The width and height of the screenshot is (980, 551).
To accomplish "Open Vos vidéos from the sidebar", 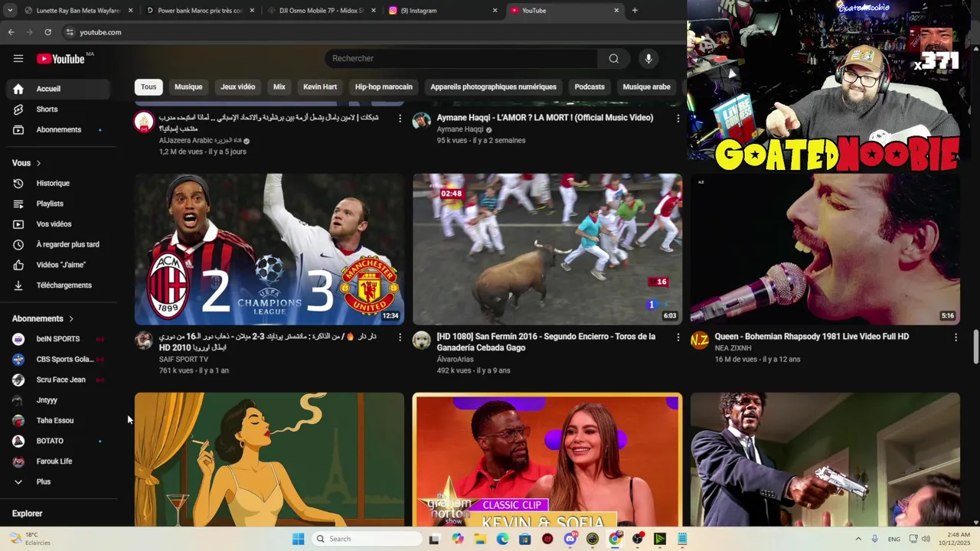I will click(x=58, y=224).
